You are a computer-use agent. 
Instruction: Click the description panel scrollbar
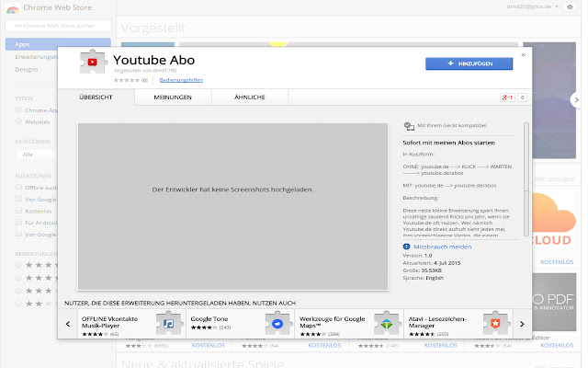click(x=526, y=179)
